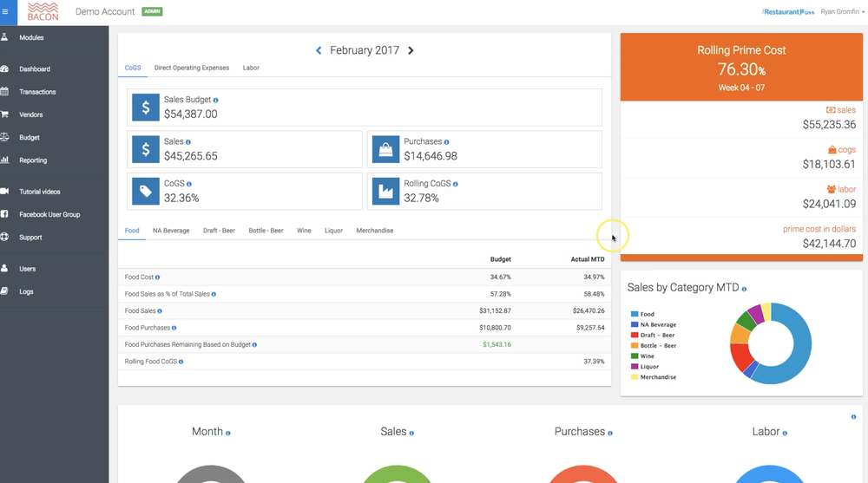The width and height of the screenshot is (868, 483).
Task: Toggle the hamburger menu button
Action: [x=5, y=11]
